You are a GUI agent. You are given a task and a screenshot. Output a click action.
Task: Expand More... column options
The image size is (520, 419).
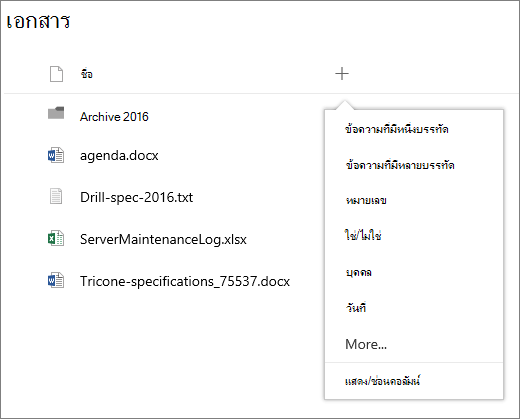366,344
